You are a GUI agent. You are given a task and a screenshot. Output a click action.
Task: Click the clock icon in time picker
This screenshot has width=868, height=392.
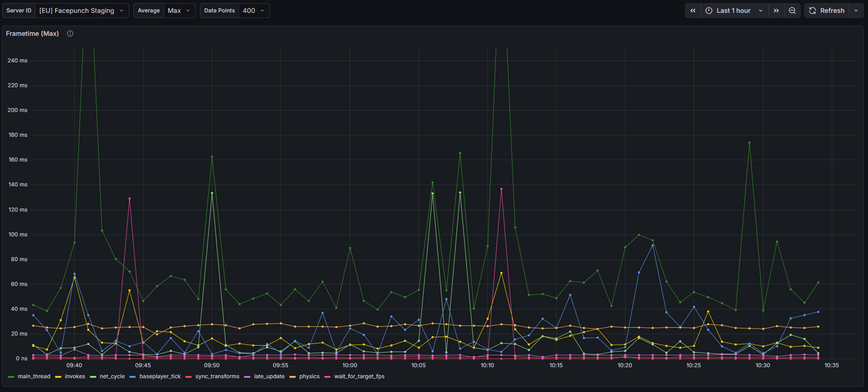tap(709, 11)
